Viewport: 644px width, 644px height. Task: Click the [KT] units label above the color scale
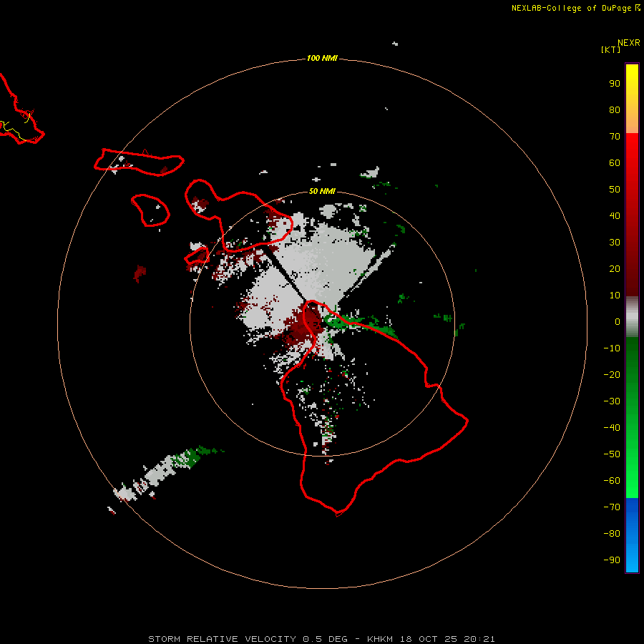[x=610, y=49]
